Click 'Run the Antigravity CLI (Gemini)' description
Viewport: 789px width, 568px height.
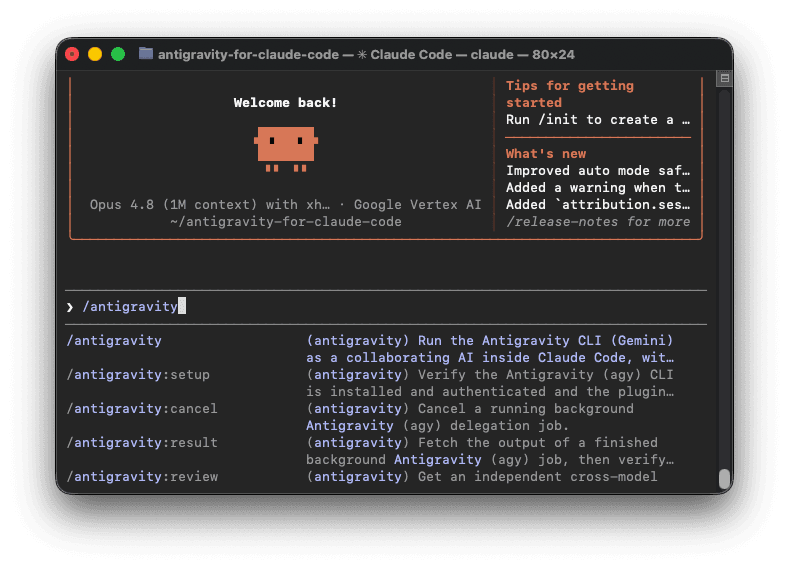545,341
